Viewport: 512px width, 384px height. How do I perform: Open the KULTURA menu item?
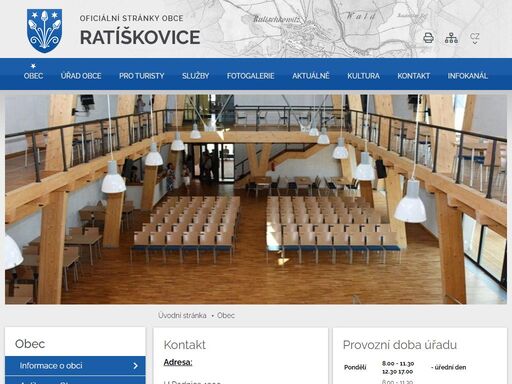pyautogui.click(x=363, y=76)
